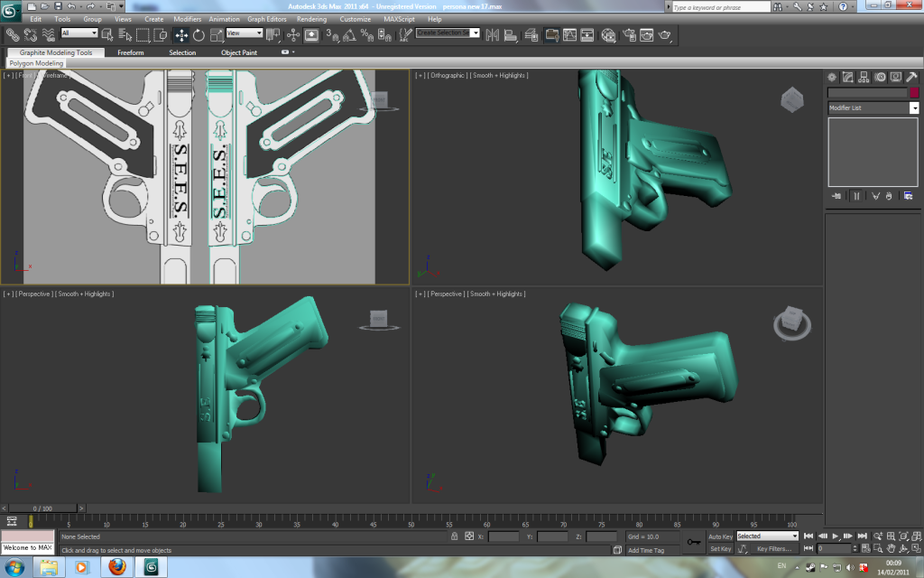Click the time slider 0 / 100 handle
This screenshot has width=924, height=578.
[x=42, y=508]
